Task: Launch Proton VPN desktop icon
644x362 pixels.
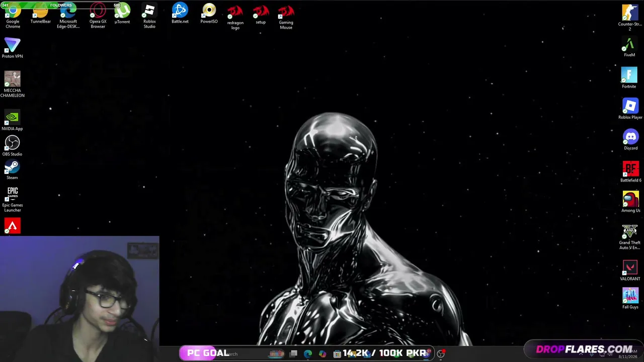Action: (12, 48)
